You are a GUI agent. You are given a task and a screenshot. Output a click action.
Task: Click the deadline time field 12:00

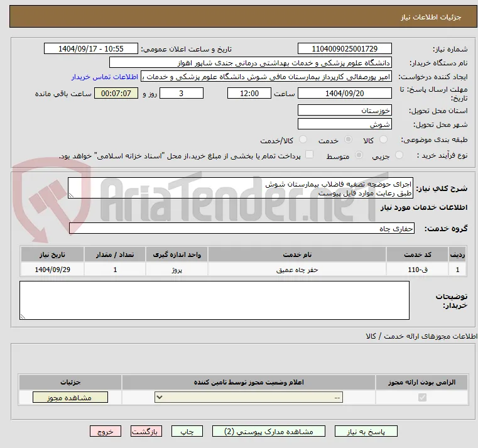coord(249,94)
